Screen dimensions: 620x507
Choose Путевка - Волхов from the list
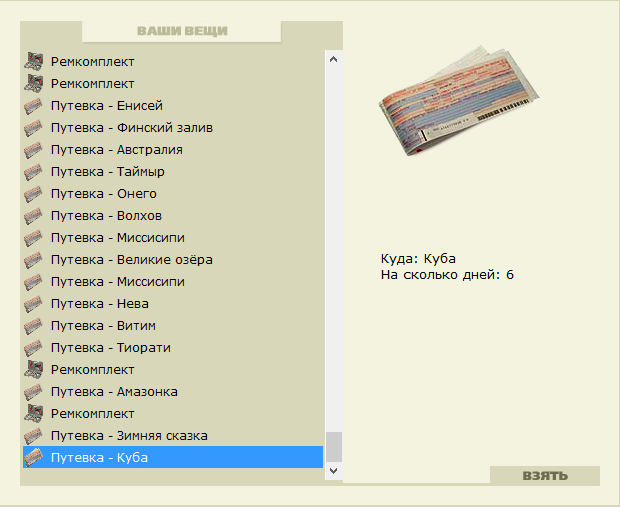173,216
